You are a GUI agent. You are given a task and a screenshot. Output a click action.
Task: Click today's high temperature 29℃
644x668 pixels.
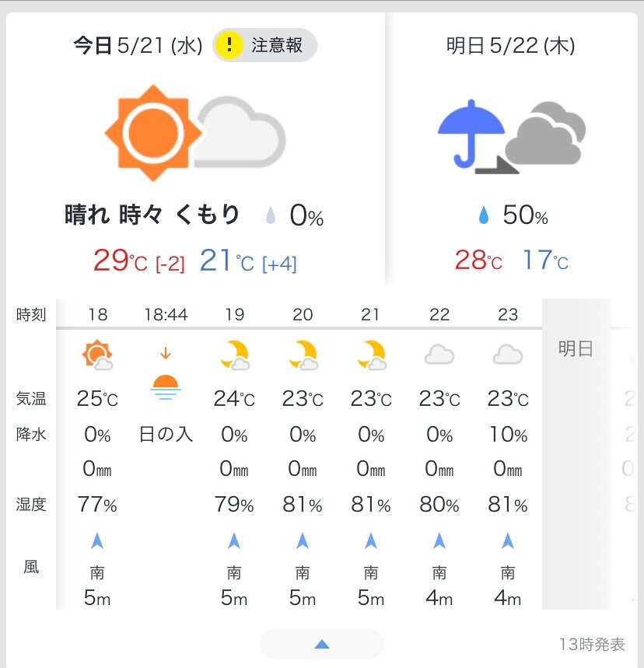coord(121,261)
